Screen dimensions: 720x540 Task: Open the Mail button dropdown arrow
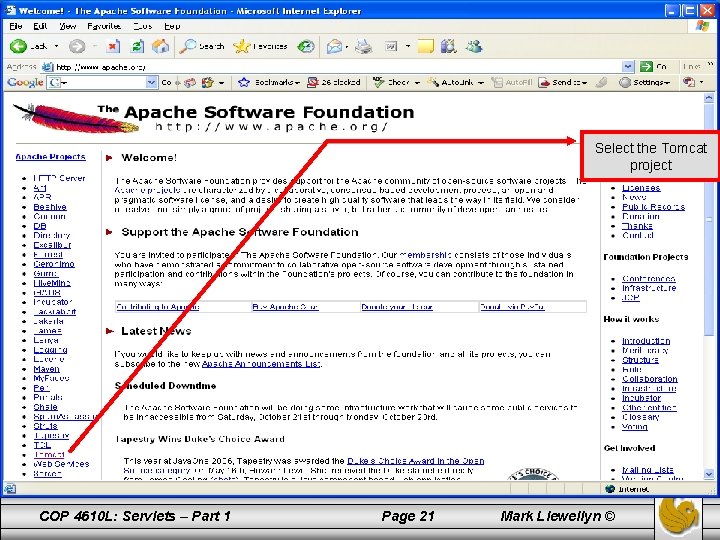(347, 47)
